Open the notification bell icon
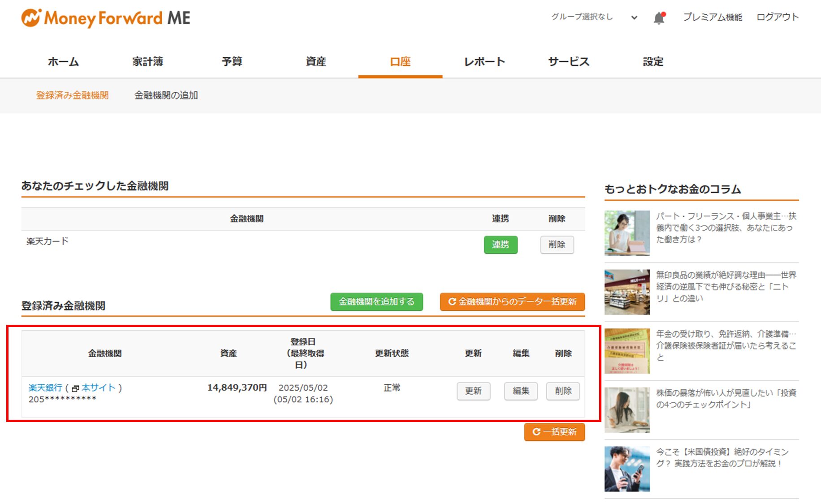 659,18
